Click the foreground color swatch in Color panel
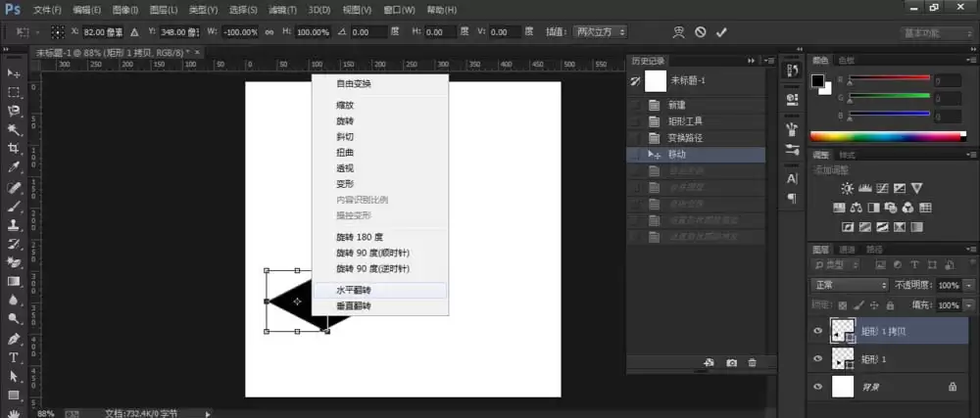Image resolution: width=980 pixels, height=418 pixels. point(817,80)
